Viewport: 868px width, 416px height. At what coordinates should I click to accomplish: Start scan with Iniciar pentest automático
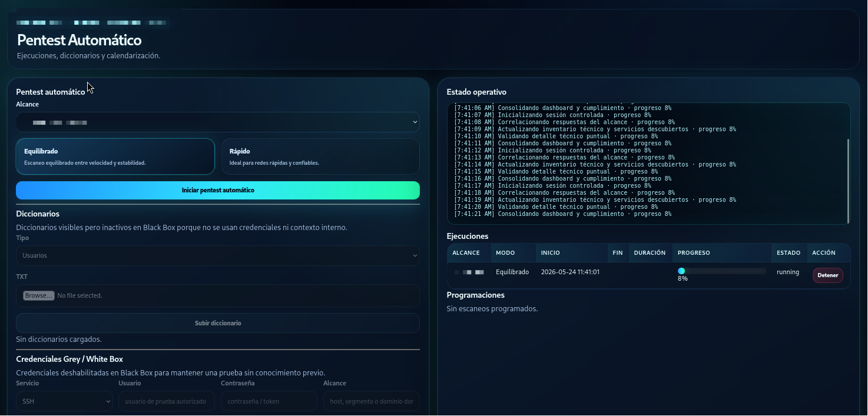click(218, 191)
